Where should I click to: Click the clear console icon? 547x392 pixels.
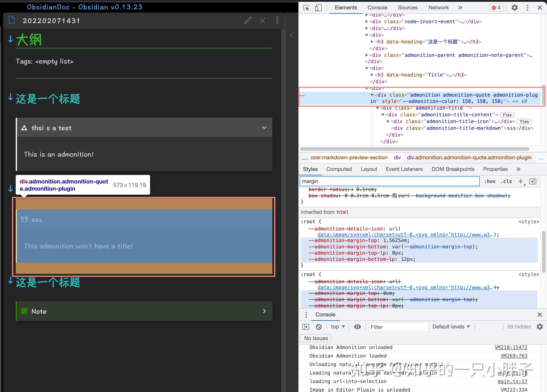(319, 327)
